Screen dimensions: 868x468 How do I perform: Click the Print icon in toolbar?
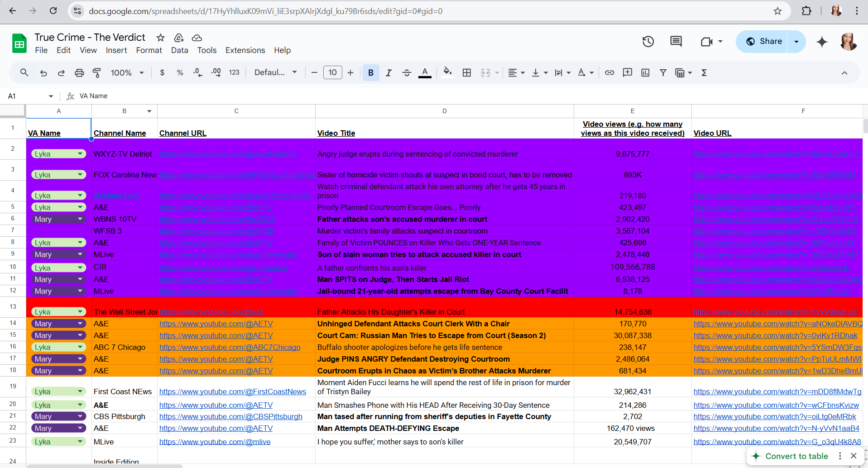pyautogui.click(x=79, y=72)
